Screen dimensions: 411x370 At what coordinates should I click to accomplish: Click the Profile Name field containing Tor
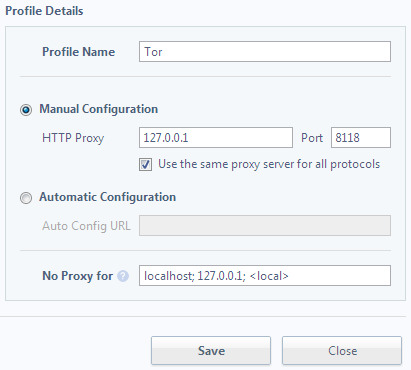(x=265, y=51)
